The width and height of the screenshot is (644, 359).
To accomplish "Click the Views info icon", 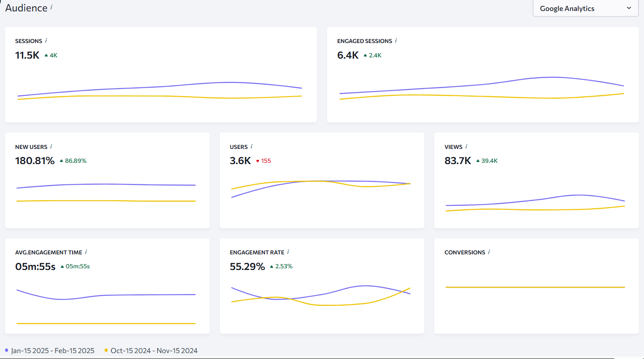I will point(466,146).
